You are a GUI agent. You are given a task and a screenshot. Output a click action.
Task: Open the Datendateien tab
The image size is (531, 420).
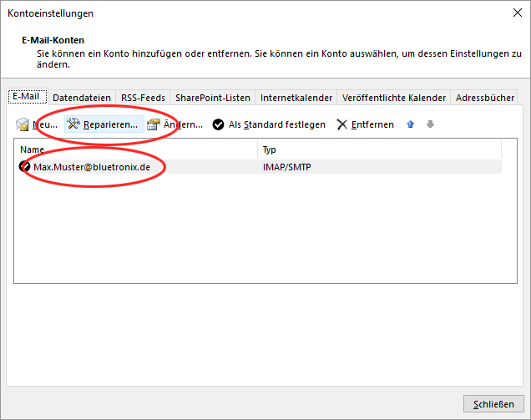coord(82,98)
